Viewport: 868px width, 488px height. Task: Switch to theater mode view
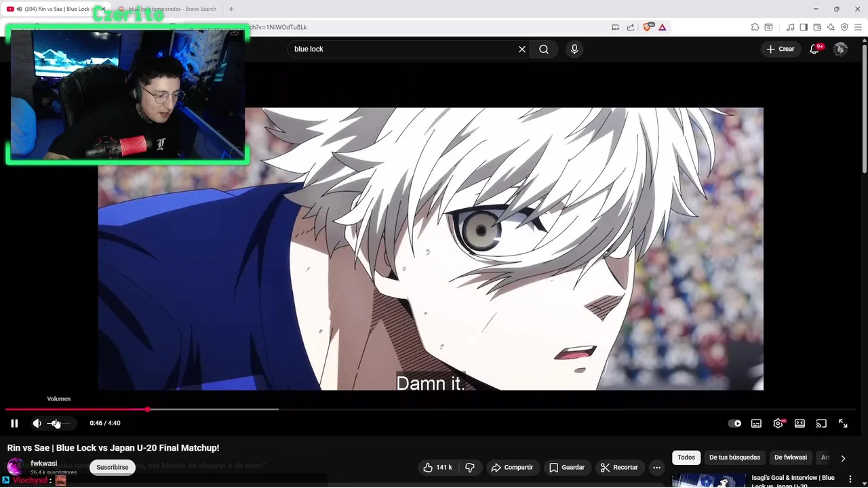coord(800,423)
